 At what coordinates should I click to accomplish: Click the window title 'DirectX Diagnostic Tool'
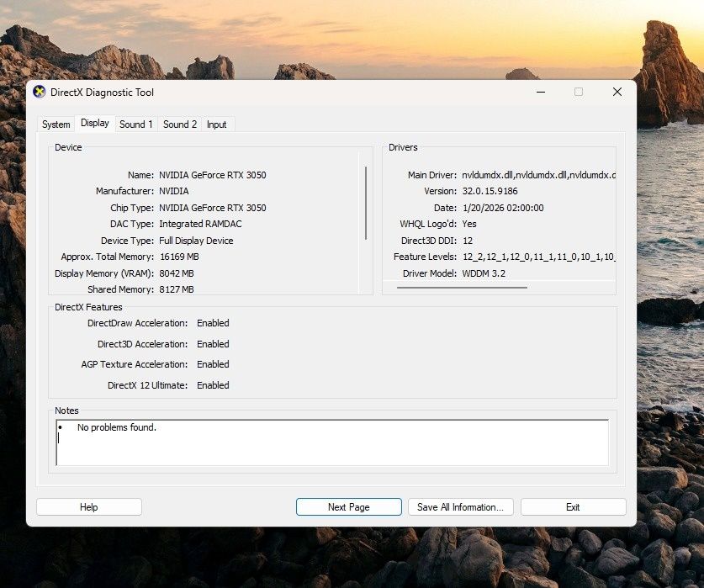coord(102,92)
